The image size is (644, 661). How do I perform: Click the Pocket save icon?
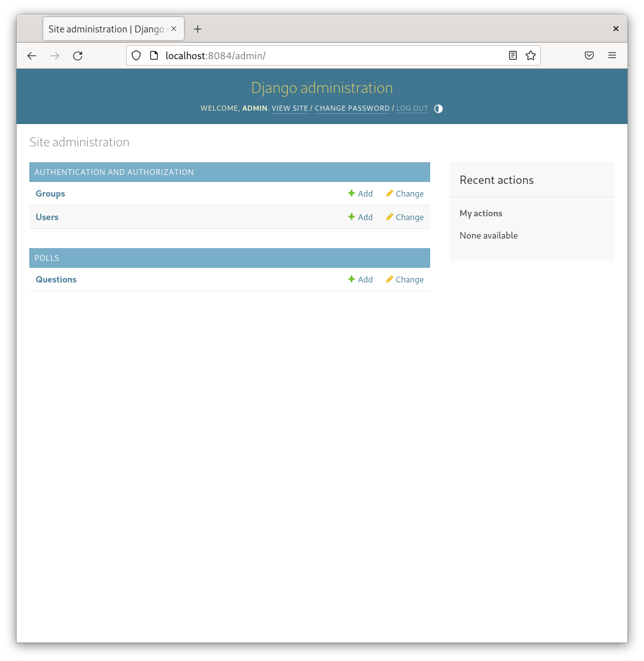pos(589,56)
